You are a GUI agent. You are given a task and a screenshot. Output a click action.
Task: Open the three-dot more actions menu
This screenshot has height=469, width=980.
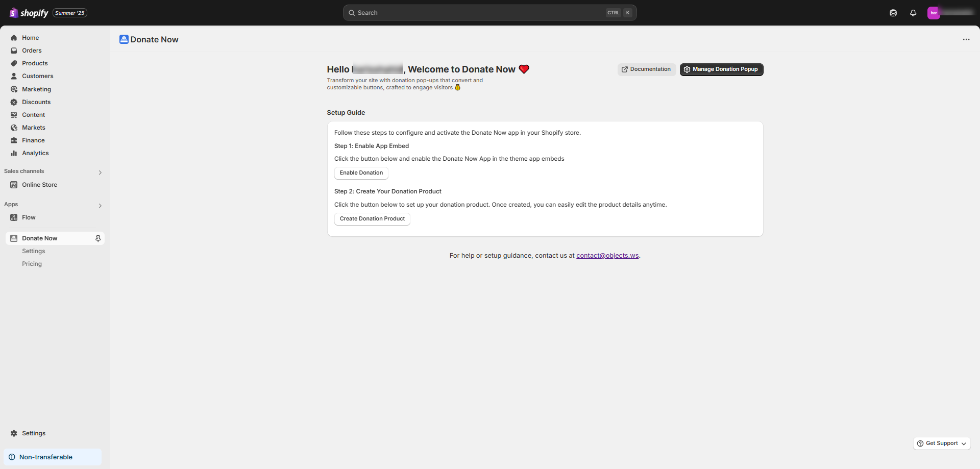click(966, 39)
